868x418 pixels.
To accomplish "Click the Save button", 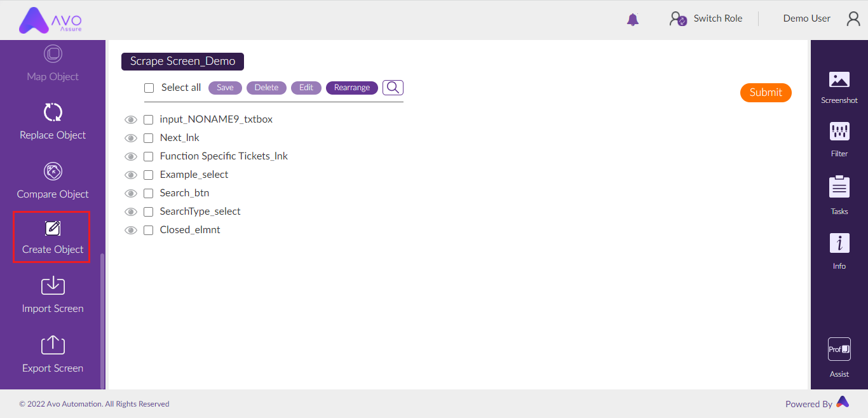I will point(225,88).
